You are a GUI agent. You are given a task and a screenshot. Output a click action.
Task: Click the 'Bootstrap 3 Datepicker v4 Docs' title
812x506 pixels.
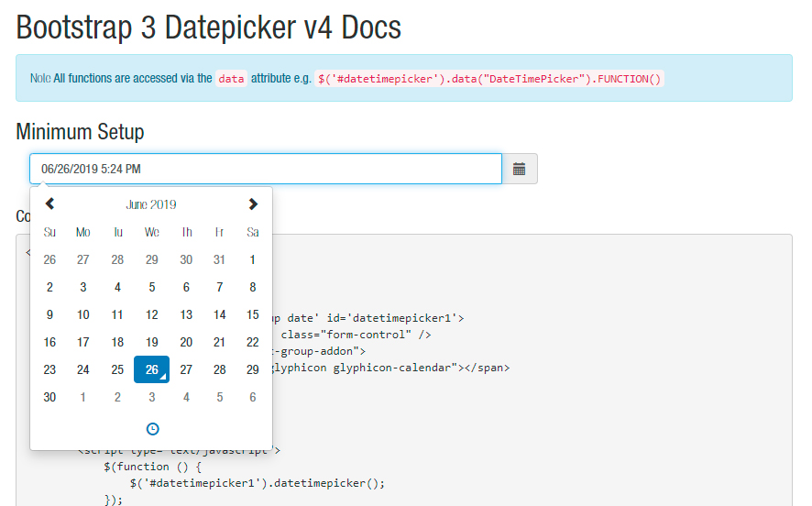pyautogui.click(x=209, y=27)
